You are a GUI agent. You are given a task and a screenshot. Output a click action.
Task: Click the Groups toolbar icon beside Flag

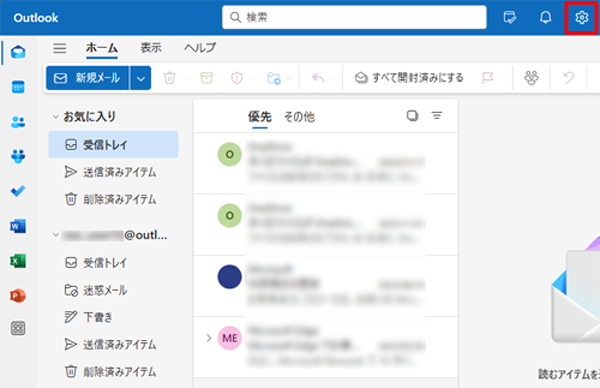pos(531,78)
